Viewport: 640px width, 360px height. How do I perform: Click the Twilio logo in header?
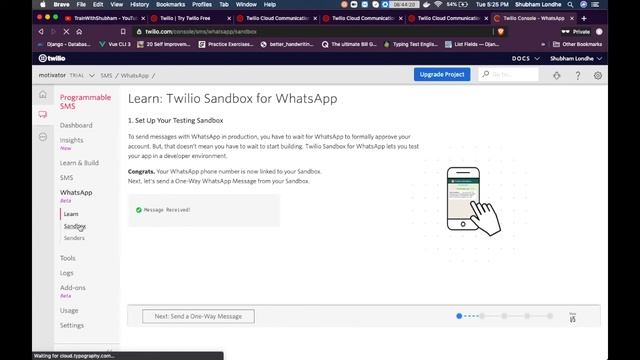(x=52, y=58)
